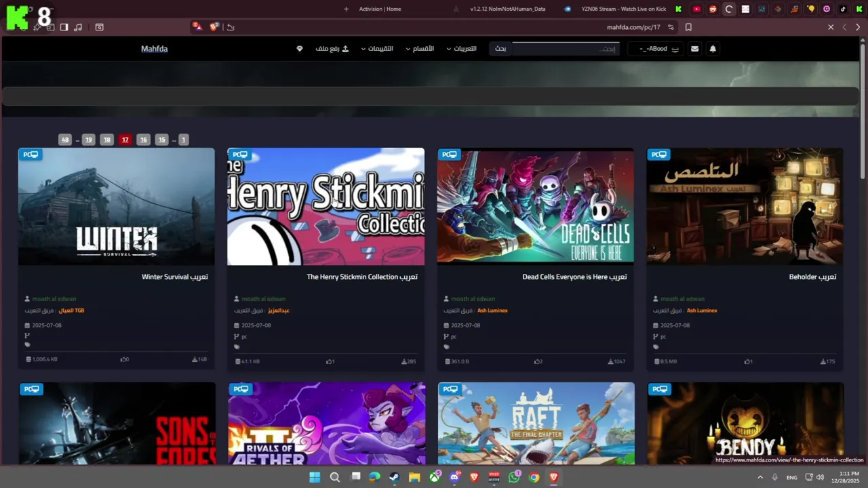The height and width of the screenshot is (488, 868).
Task: Open File Explorer from the taskbar
Action: coord(414,477)
